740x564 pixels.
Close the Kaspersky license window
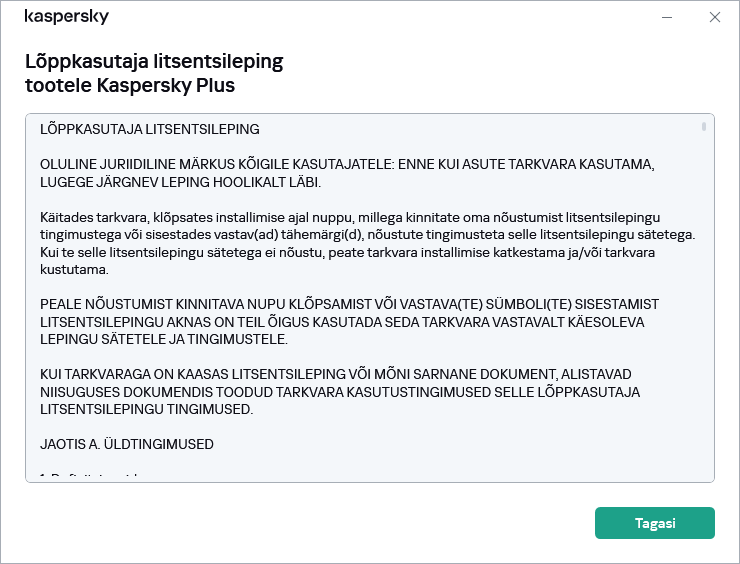coord(714,17)
